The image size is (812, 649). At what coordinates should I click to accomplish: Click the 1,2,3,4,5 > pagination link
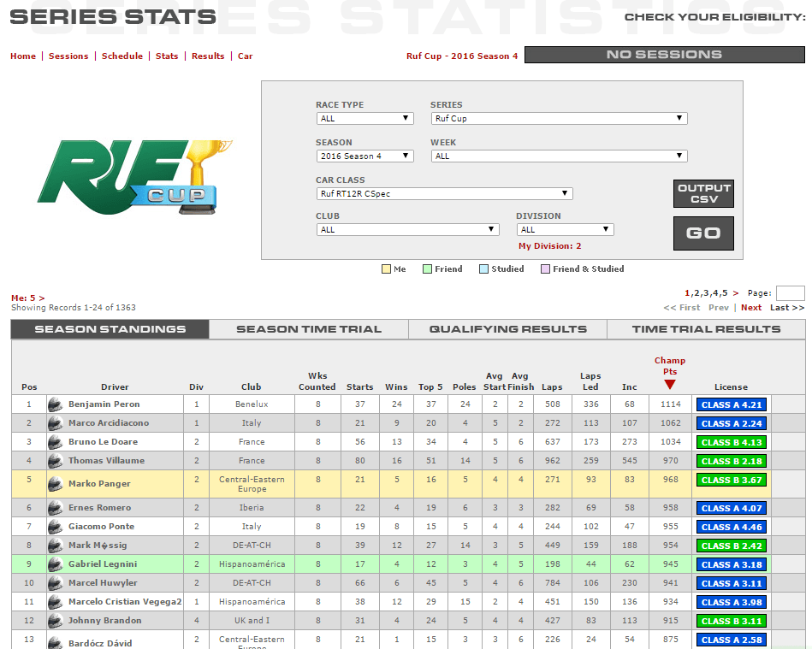tap(712, 293)
